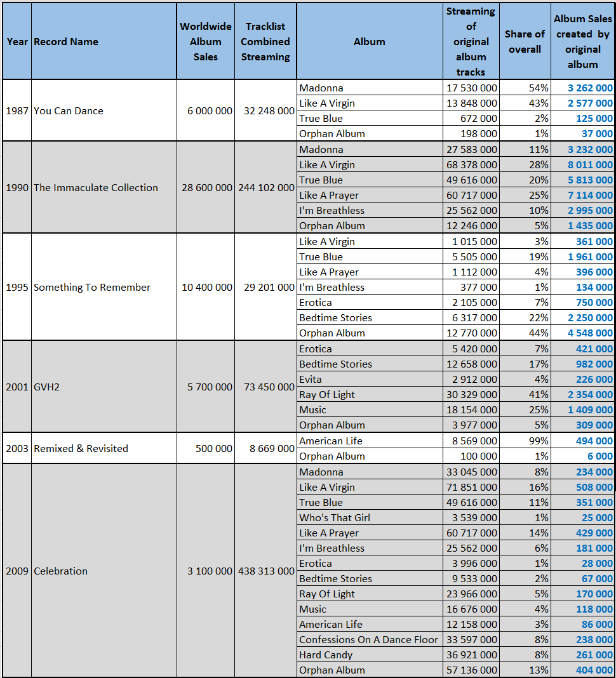Click the Album column header
The image size is (616, 678).
[x=370, y=41]
